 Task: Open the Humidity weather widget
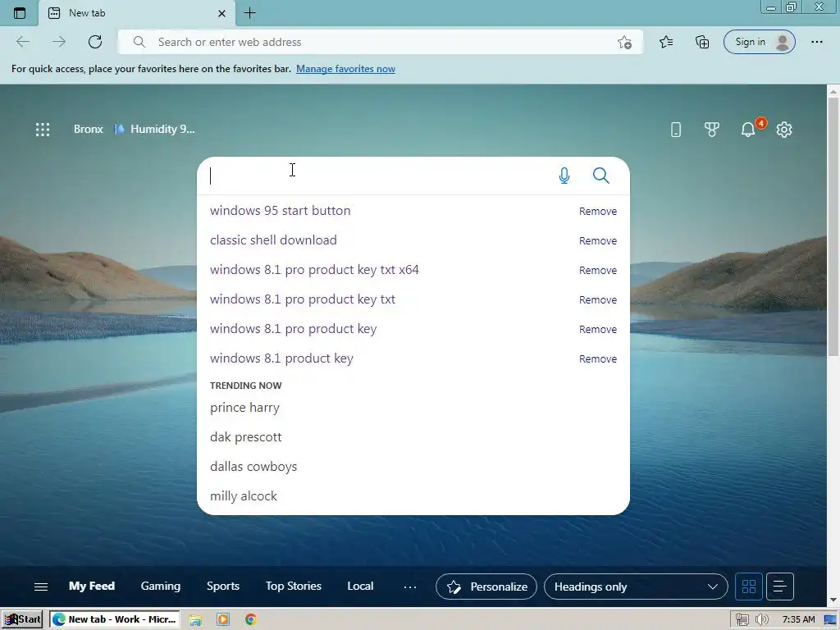[x=154, y=129]
